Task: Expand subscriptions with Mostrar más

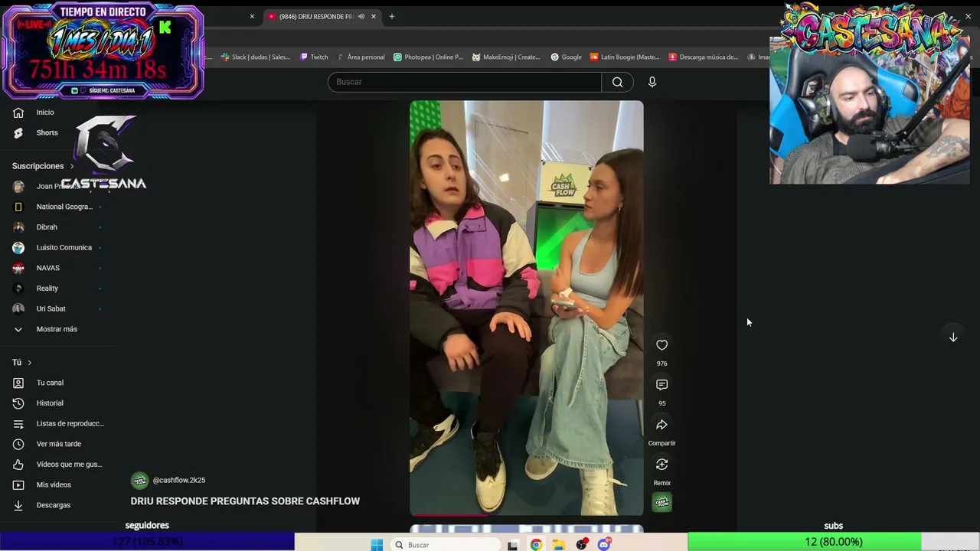Action: point(57,329)
